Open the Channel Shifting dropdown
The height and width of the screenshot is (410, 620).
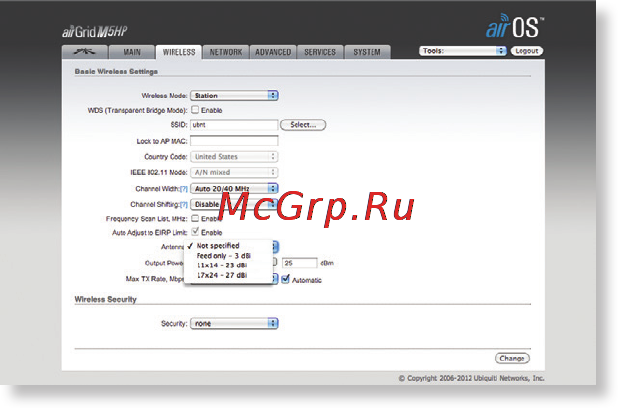(x=234, y=204)
